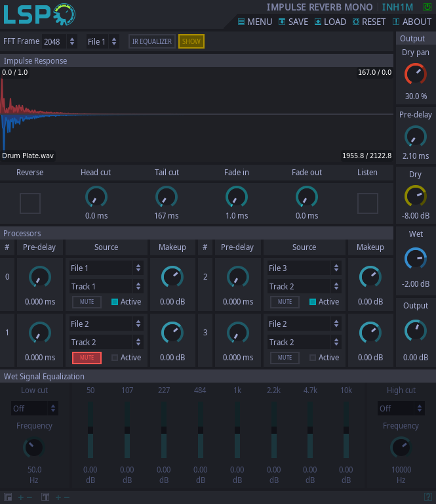Image resolution: width=436 pixels, height=504 pixels.
Task: Click the green power bypass icon
Action: click(427, 7)
